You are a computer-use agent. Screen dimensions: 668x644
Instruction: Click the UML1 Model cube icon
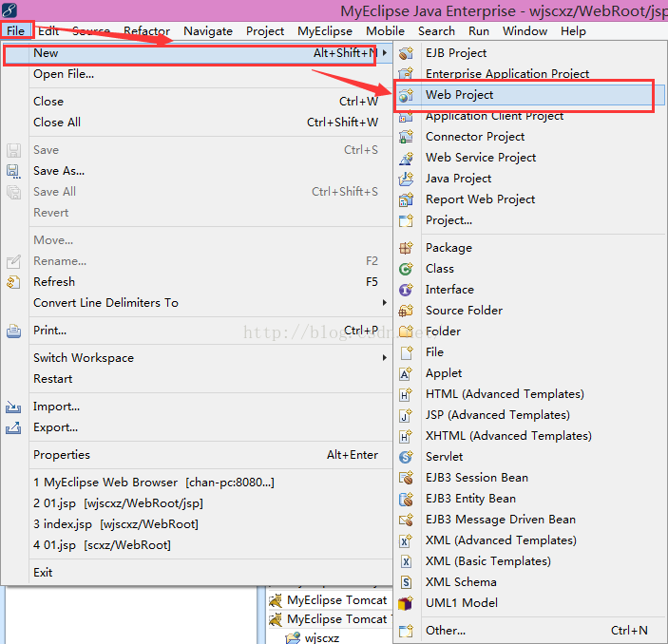(x=406, y=603)
